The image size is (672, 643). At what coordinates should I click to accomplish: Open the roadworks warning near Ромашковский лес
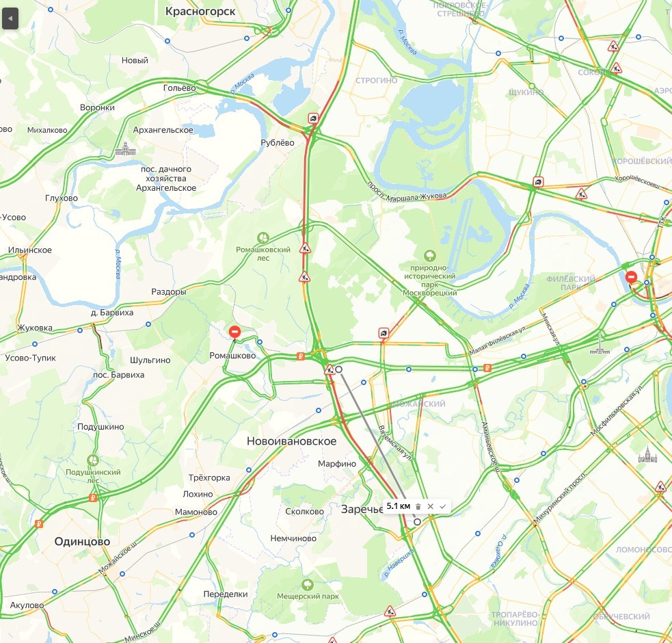pyautogui.click(x=305, y=248)
